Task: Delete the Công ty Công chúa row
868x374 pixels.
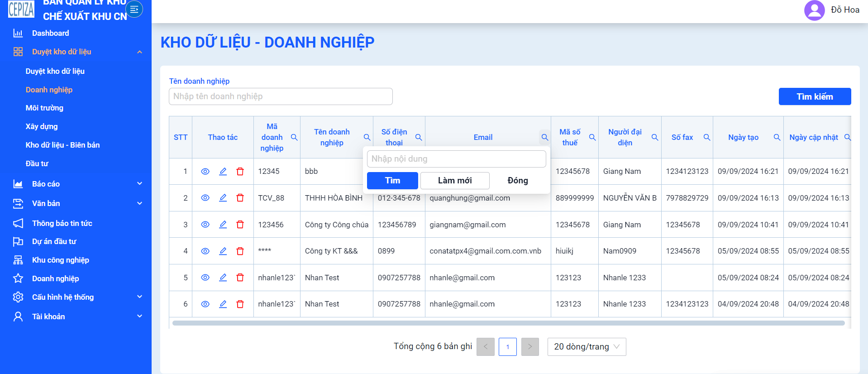Action: [x=240, y=225]
